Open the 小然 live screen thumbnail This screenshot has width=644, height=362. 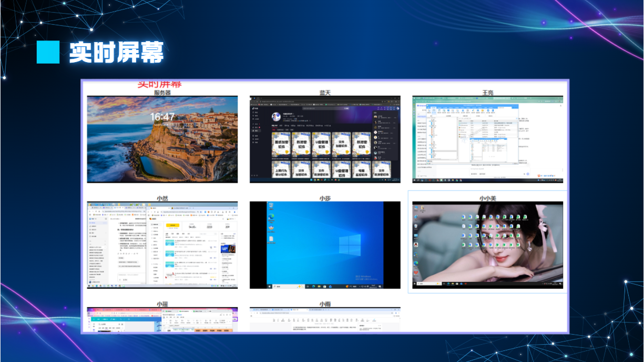[162, 245]
